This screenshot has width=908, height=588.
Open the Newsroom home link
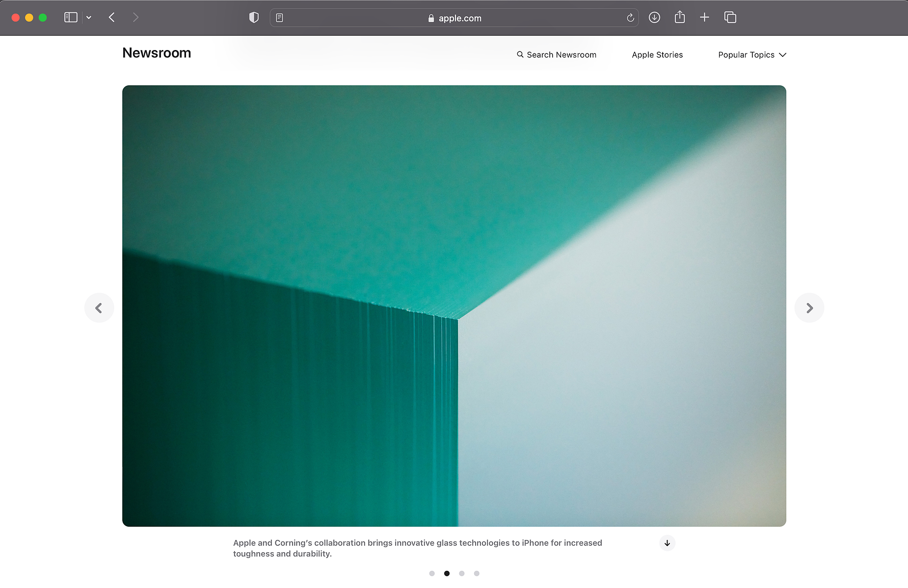(157, 53)
